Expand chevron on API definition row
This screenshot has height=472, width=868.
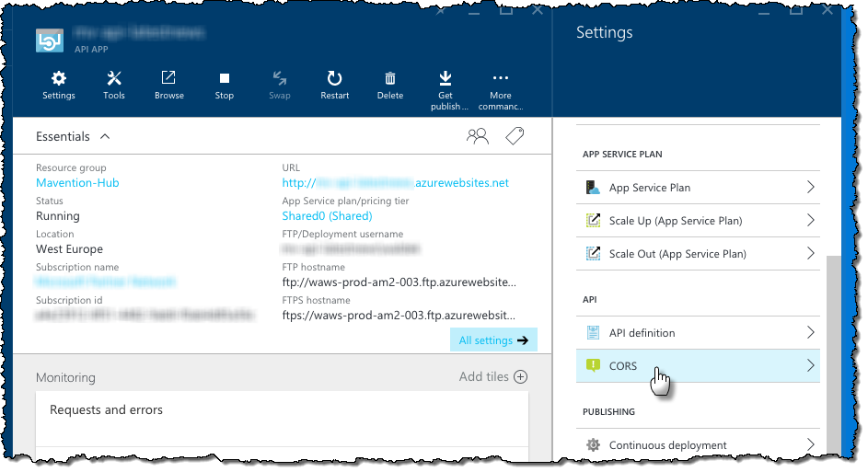tap(810, 332)
